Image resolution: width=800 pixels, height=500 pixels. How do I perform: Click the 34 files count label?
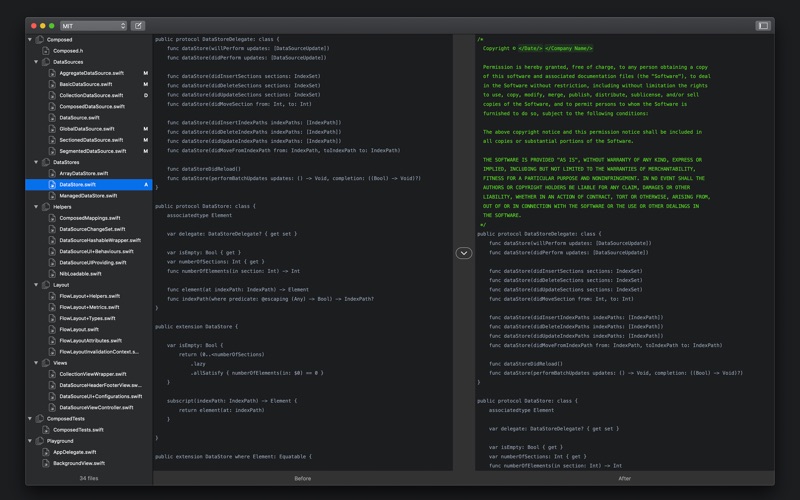(89, 479)
